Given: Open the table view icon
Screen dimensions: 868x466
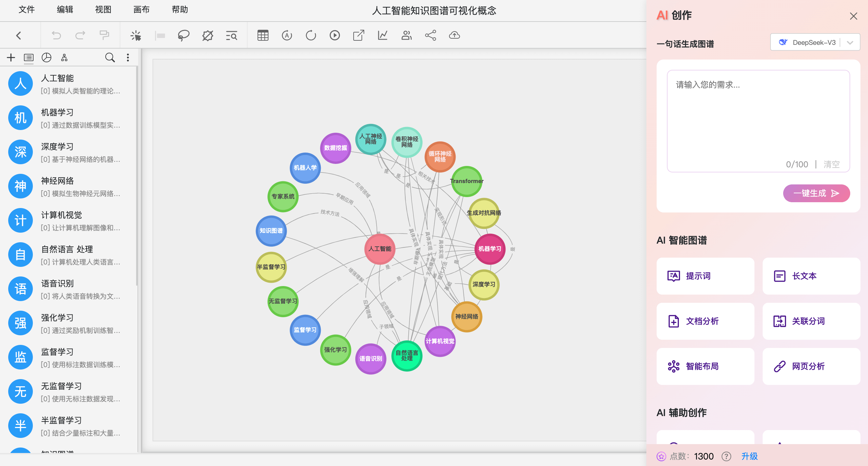Looking at the screenshot, I should coord(263,35).
